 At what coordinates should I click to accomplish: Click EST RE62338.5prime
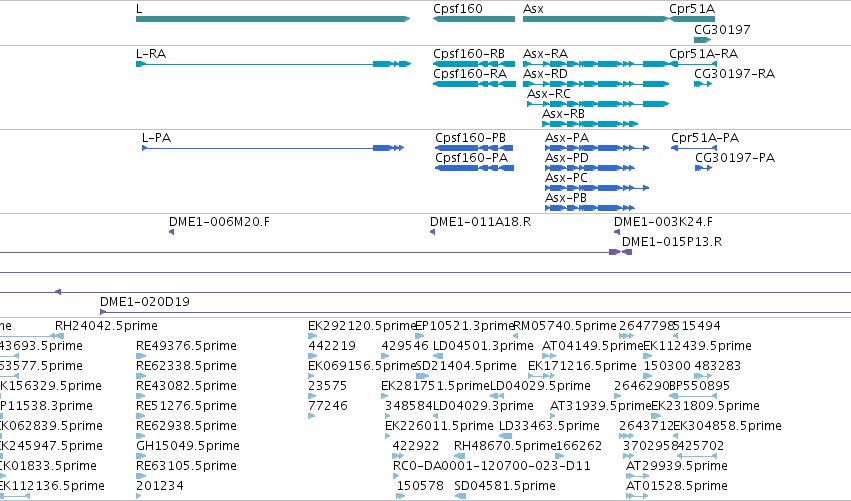(141, 376)
